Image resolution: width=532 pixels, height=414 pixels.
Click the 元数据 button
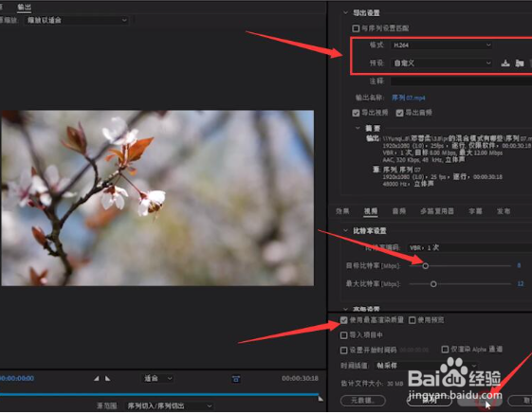pyautogui.click(x=362, y=401)
